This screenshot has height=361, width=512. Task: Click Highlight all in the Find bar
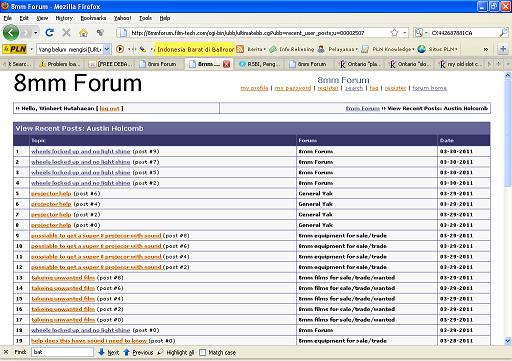(175, 352)
